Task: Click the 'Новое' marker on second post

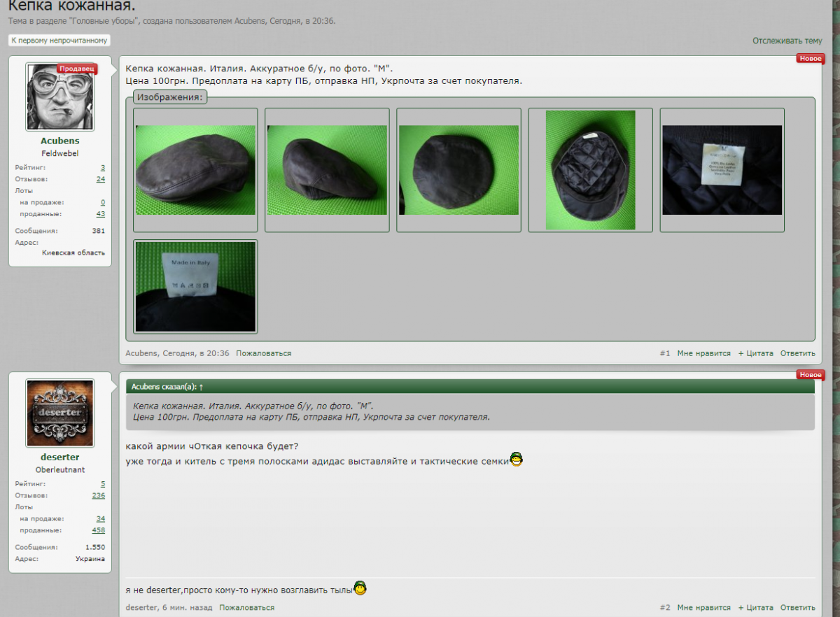Action: pyautogui.click(x=811, y=375)
